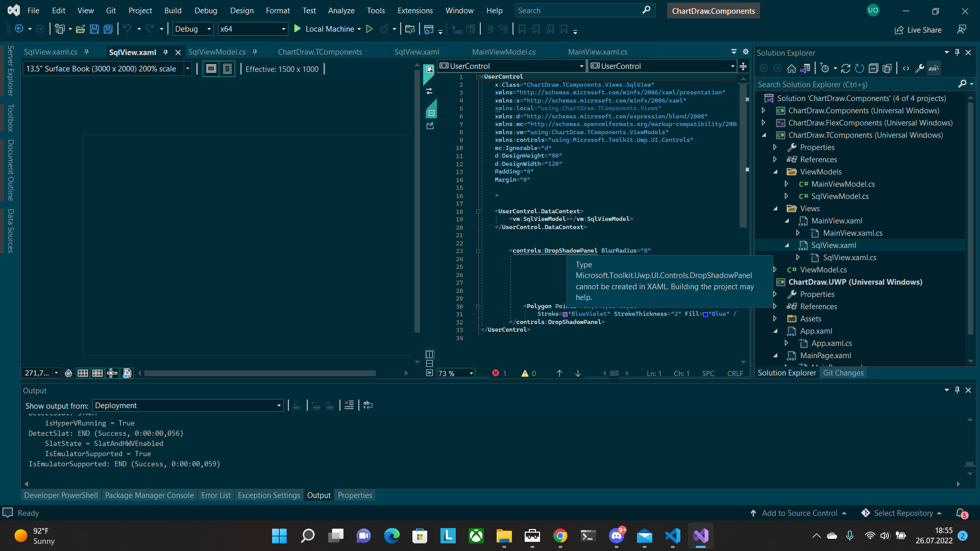980x551 pixels.
Task: Click the Undo icon in the toolbar
Action: [x=127, y=29]
